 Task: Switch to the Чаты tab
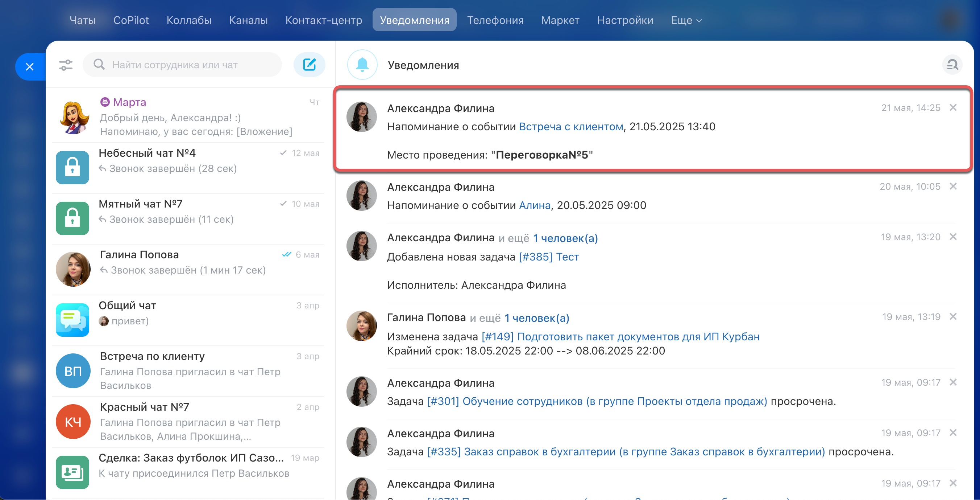[83, 20]
